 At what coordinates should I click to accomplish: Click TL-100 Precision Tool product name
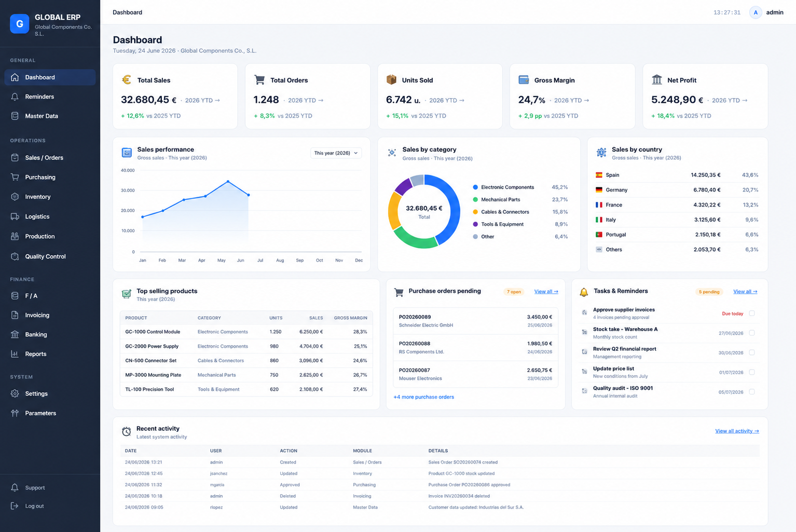(x=149, y=389)
